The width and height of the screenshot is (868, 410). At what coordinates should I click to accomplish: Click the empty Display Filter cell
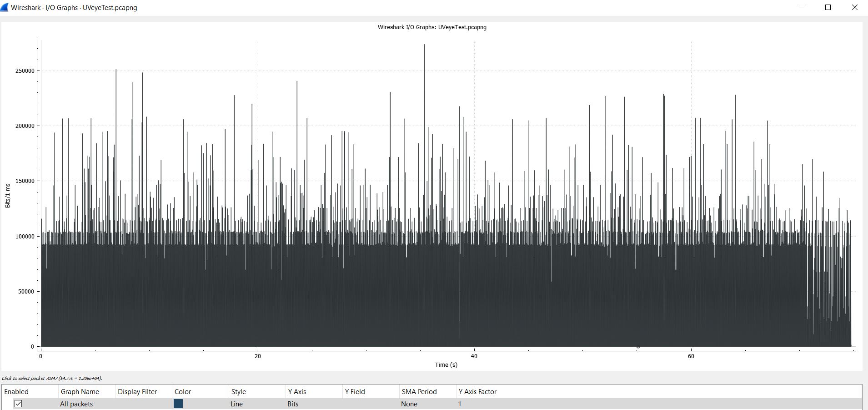pyautogui.click(x=143, y=404)
